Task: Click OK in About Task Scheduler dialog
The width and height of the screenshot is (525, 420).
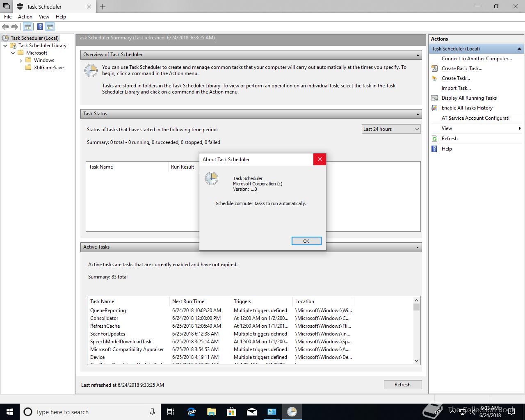Action: point(306,241)
